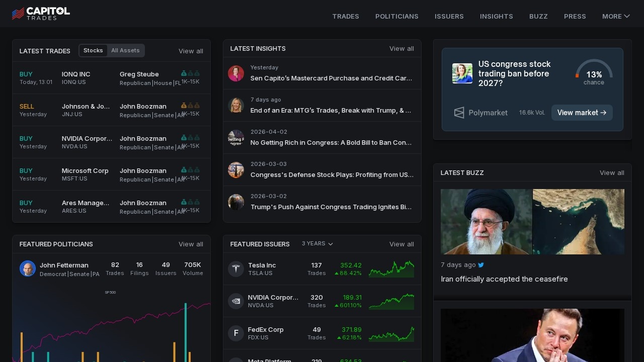The height and width of the screenshot is (362, 644).
Task: Open Ares Management in Latest Trades
Action: coord(86,203)
